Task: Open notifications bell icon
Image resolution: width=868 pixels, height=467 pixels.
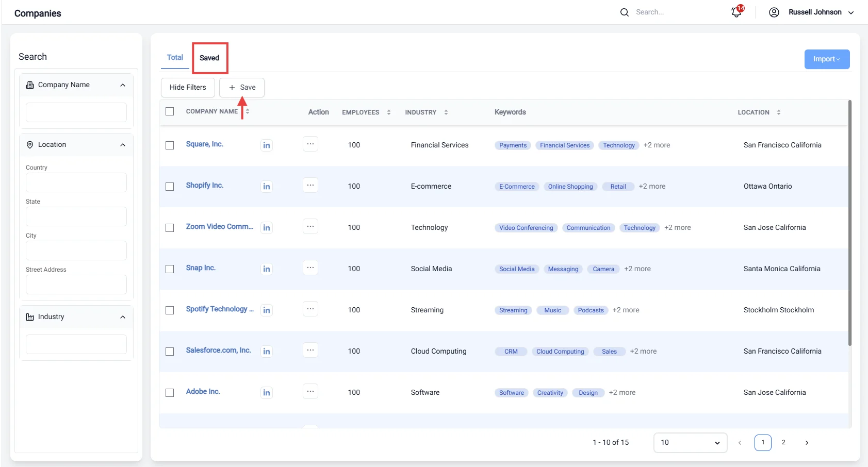Action: 736,12
